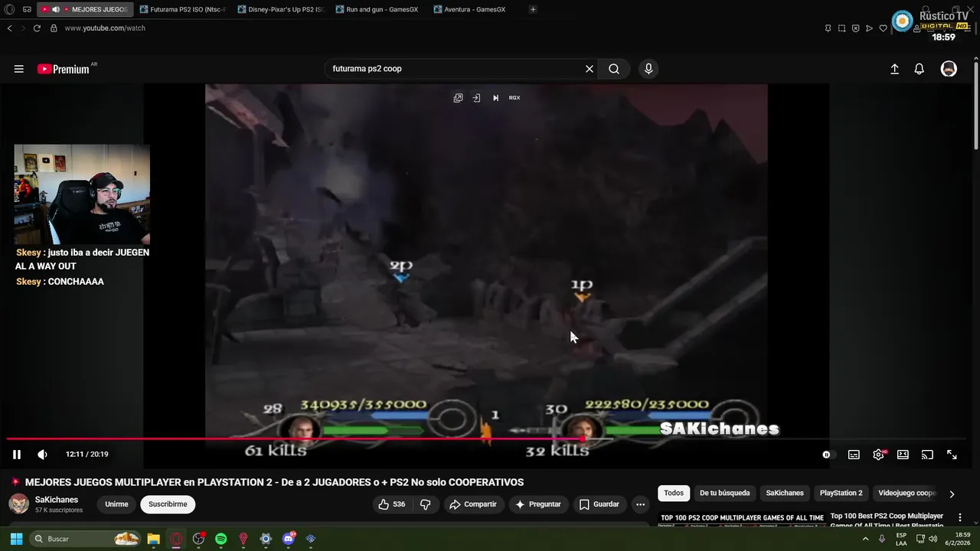Open the Top 100 PS2 Coop thumbnail
980x551 pixels.
click(x=741, y=520)
